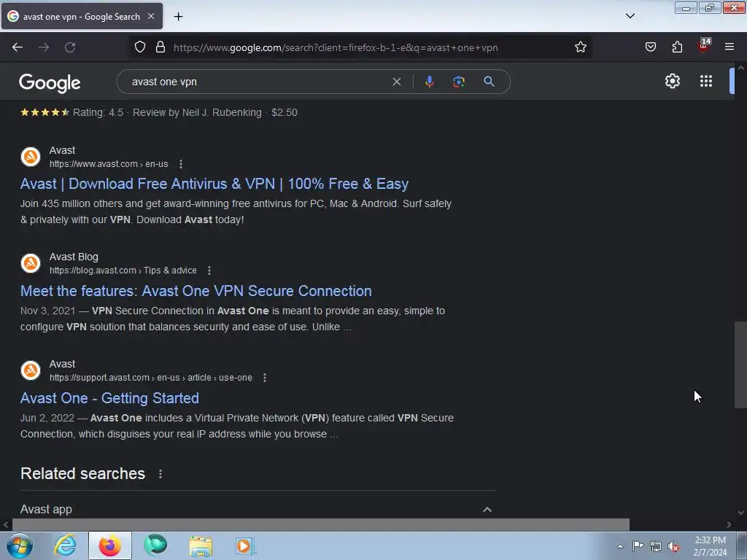Image resolution: width=747 pixels, height=560 pixels.
Task: Switch to Firefox in the taskbar
Action: pos(110,545)
